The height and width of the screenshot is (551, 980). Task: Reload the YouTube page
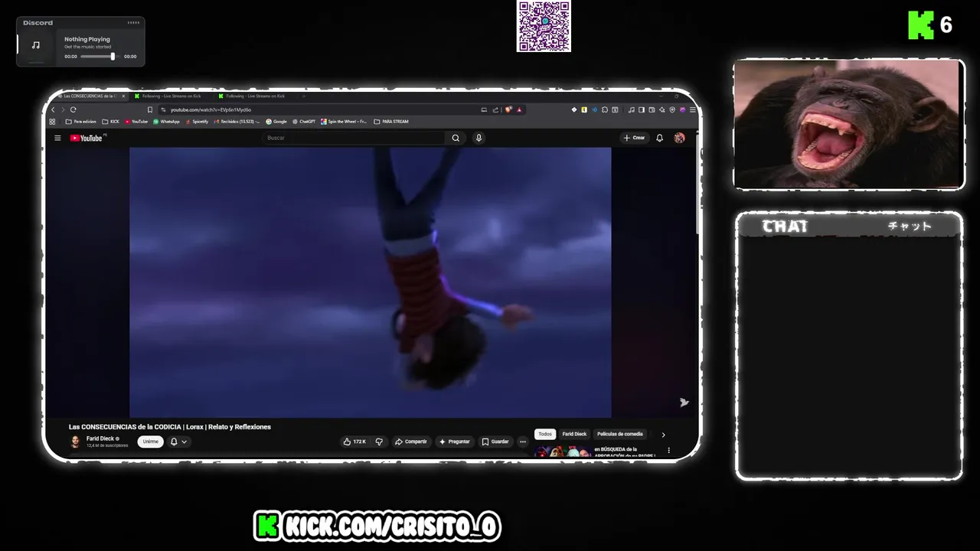[x=73, y=109]
